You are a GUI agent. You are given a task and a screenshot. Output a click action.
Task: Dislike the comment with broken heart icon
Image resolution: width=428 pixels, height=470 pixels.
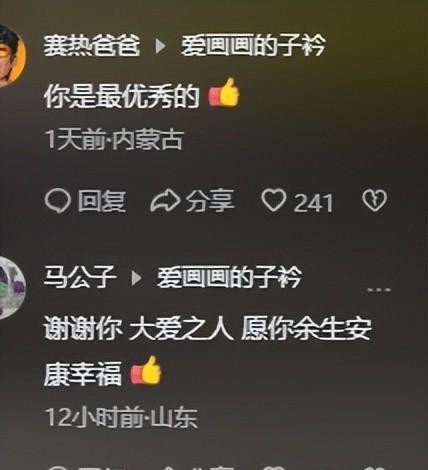click(374, 201)
